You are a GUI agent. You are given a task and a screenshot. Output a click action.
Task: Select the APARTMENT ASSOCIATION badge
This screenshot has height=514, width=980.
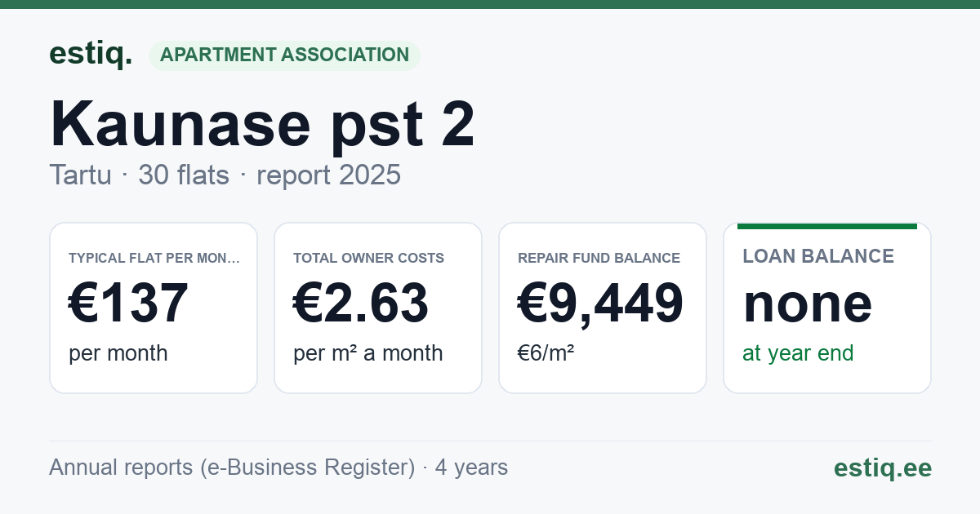(x=284, y=55)
